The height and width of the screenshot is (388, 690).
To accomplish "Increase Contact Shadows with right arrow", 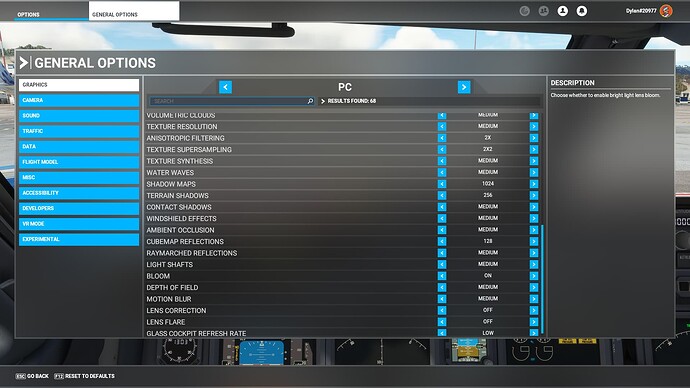I will (x=534, y=207).
